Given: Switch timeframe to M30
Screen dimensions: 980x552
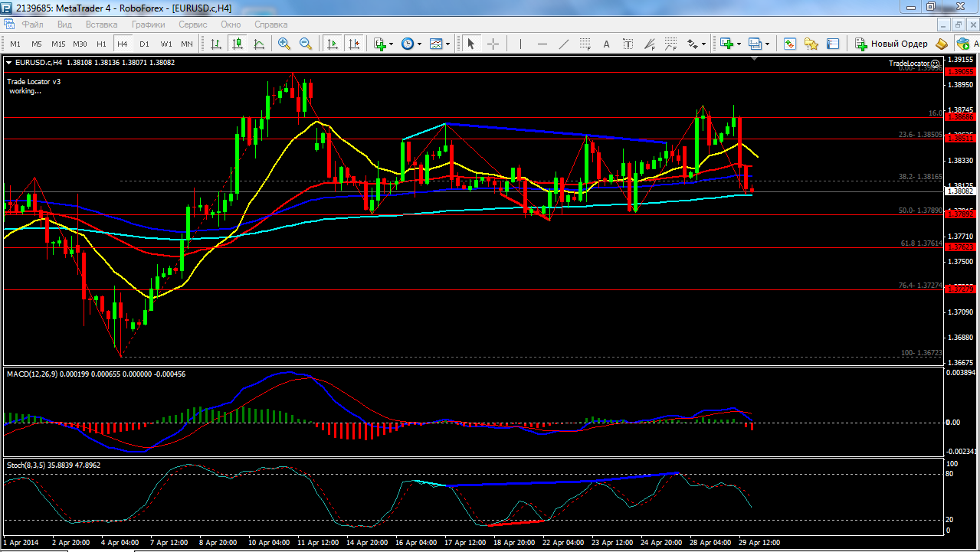Looking at the screenshot, I should tap(80, 44).
